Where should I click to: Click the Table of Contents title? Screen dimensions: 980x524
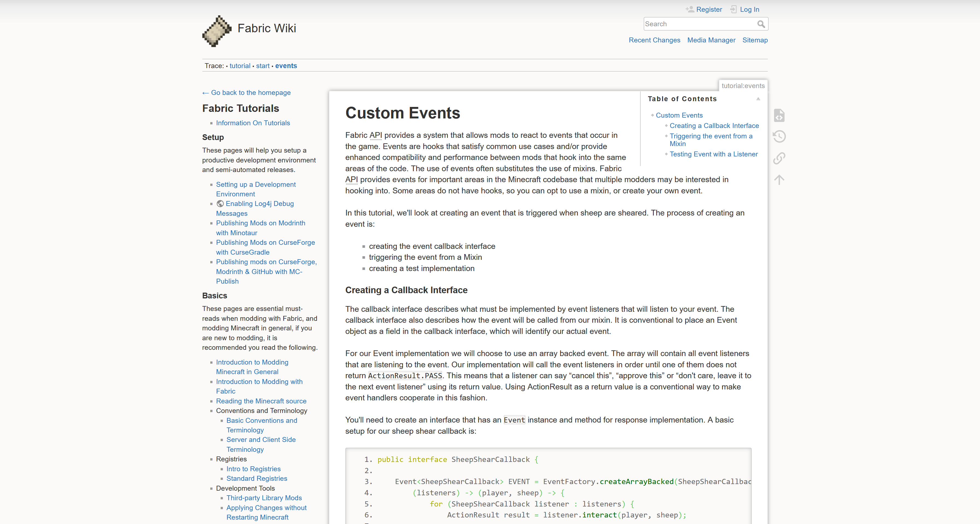[682, 99]
